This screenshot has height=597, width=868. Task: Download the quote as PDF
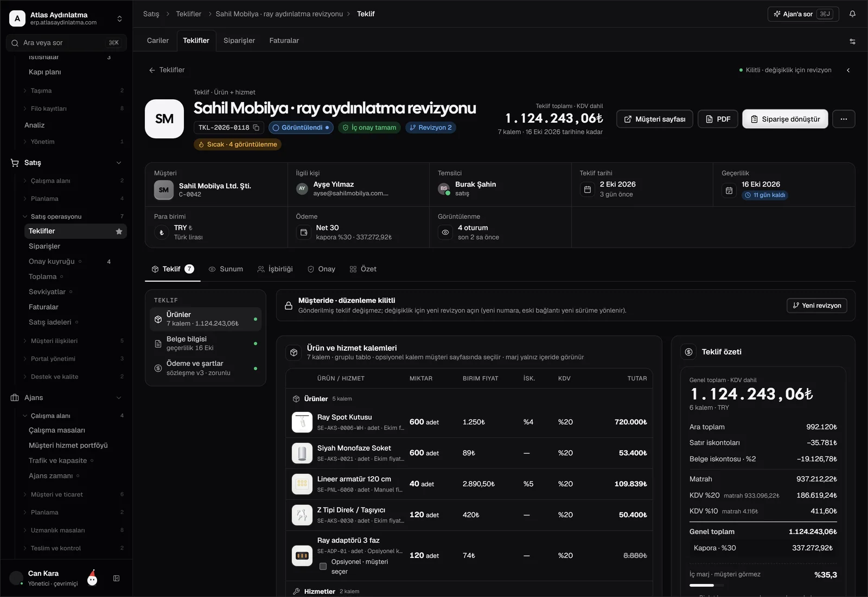pos(718,119)
